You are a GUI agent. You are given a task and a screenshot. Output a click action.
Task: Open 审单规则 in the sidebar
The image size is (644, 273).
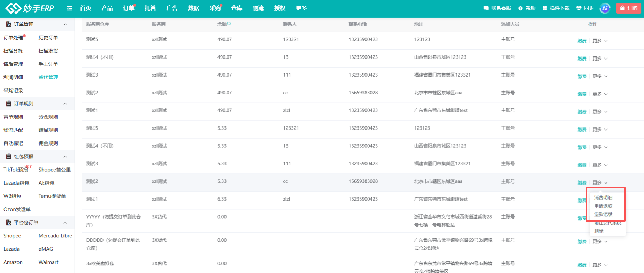coord(13,117)
